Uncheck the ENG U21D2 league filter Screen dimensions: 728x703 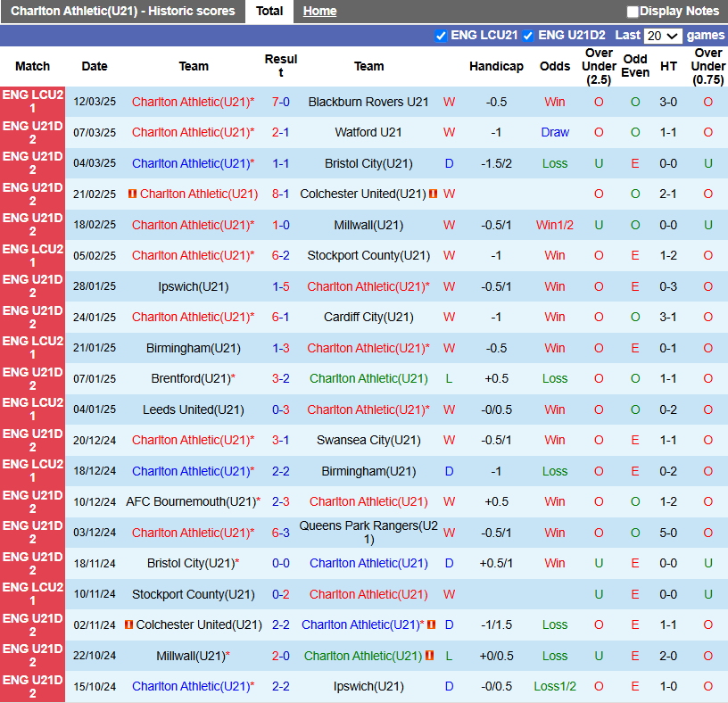point(528,36)
